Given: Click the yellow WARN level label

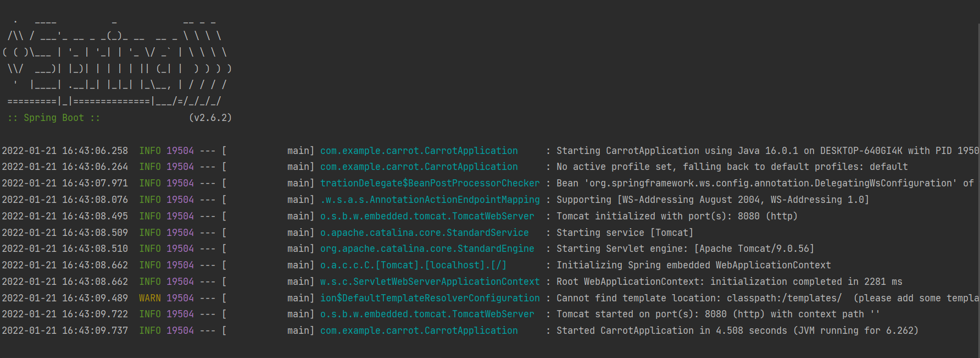Looking at the screenshot, I should point(150,298).
